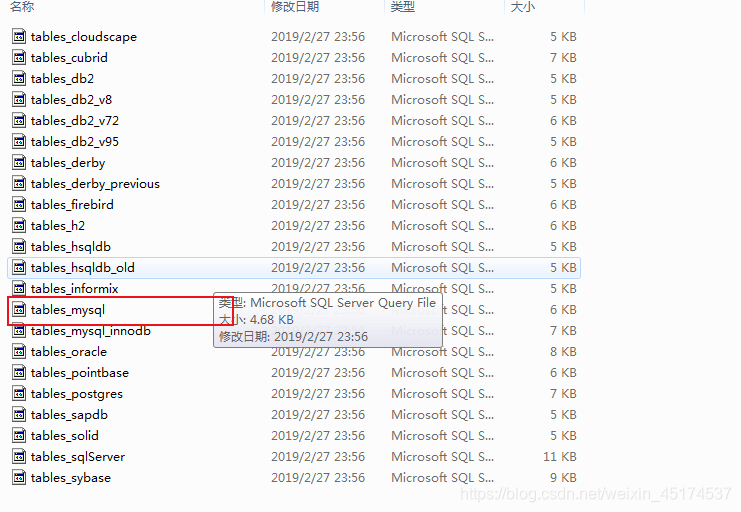Screen dimensions: 741x512
Task: Select the tables_sqlServer file name
Action: [78, 456]
